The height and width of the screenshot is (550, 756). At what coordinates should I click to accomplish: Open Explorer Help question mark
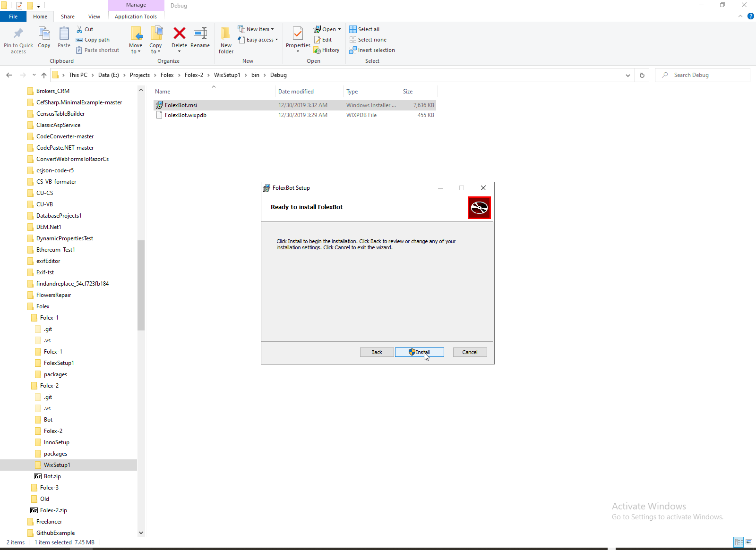coord(751,16)
